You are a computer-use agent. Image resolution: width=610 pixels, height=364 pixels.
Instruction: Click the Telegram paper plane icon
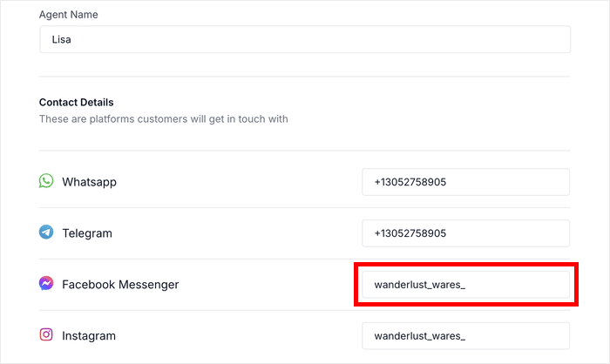(x=46, y=233)
